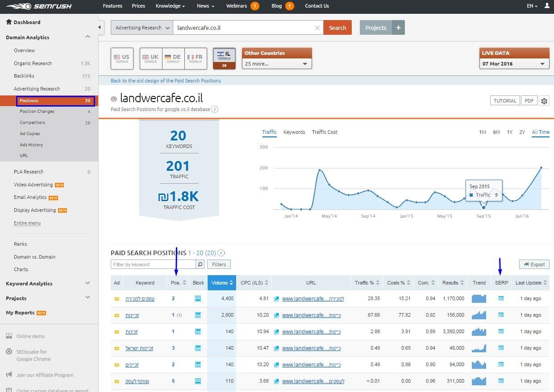Click block icon in 2,900 volume row
The image size is (554, 392).
(198, 315)
